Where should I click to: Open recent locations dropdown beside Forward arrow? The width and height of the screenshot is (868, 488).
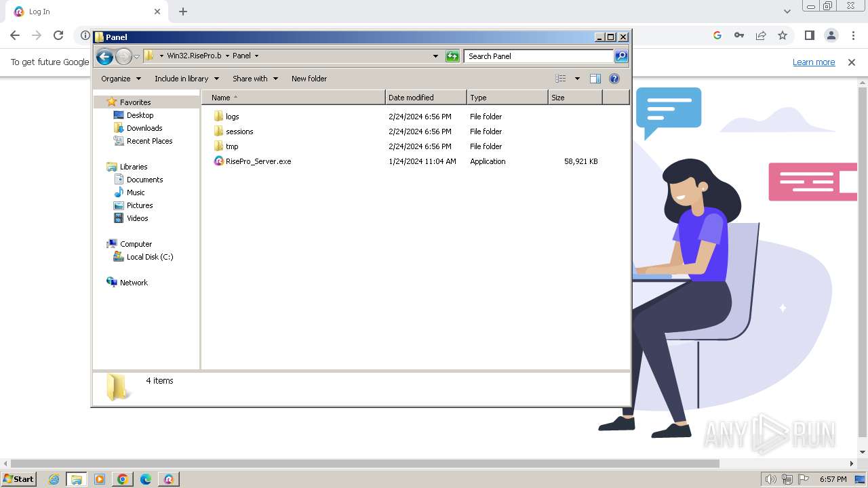click(136, 56)
